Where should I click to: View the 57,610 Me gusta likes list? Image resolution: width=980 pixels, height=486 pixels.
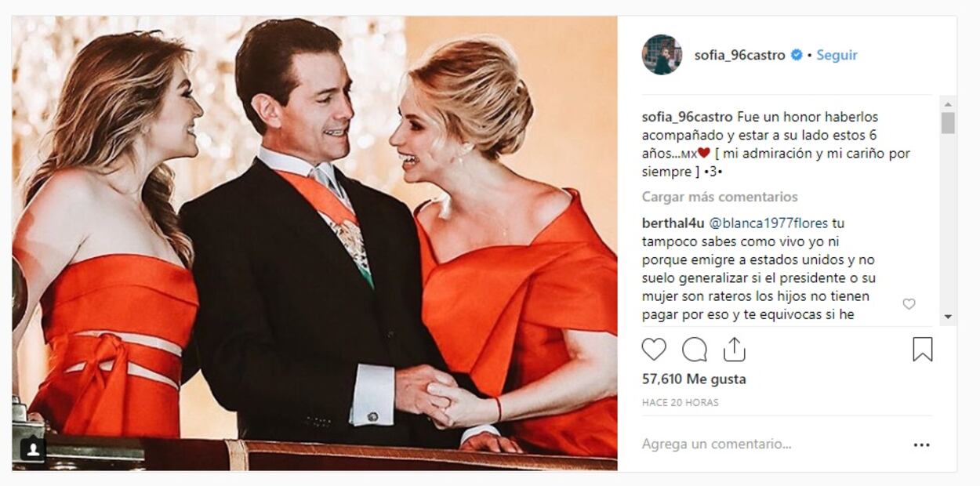pos(694,379)
